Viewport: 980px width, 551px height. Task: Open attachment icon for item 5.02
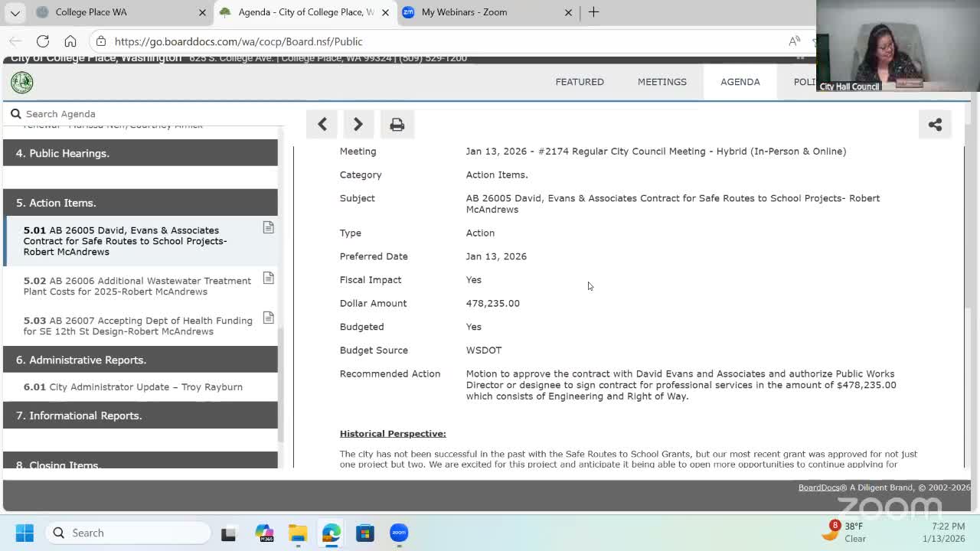click(x=268, y=278)
